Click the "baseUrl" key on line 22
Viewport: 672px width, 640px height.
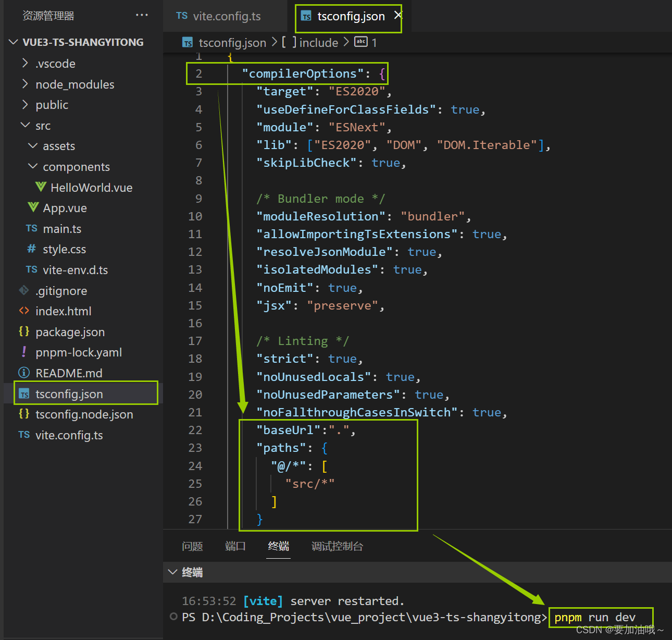click(x=288, y=430)
